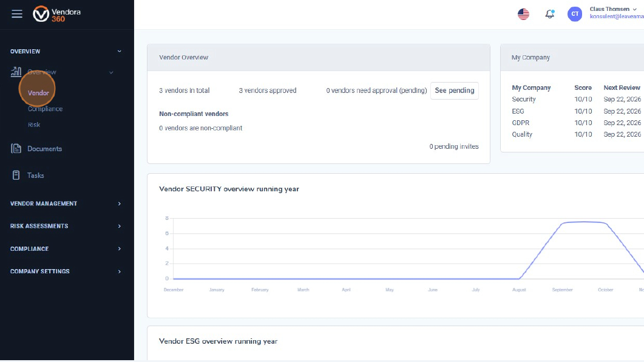
Task: Select Vendor in the Overview submenu
Action: coord(38,93)
